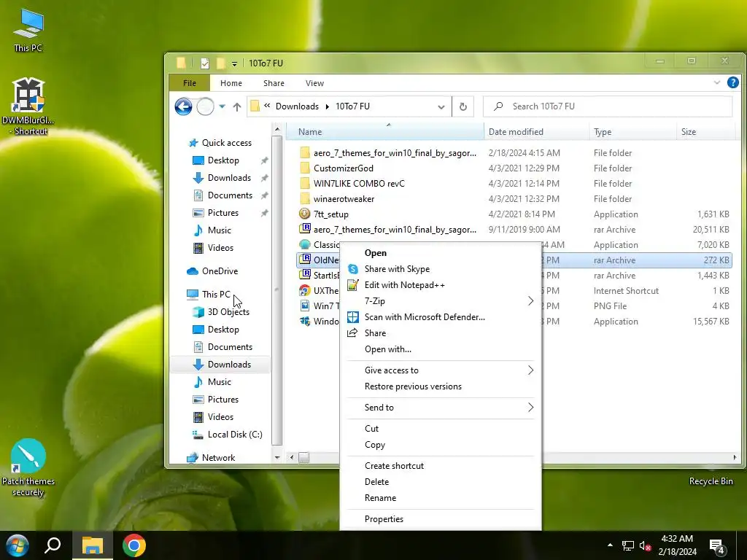Click the Back navigation arrow
This screenshot has height=560, width=747.
click(183, 106)
